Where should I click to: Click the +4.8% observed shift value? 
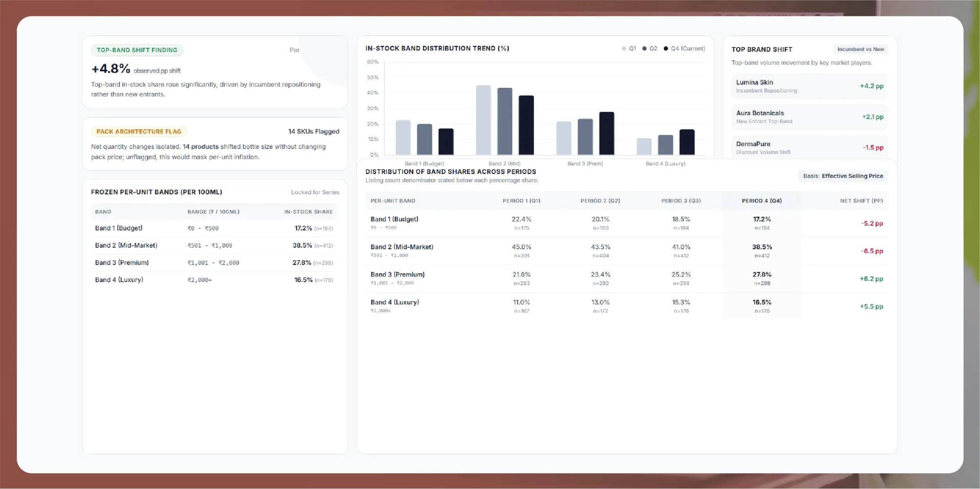pos(111,69)
